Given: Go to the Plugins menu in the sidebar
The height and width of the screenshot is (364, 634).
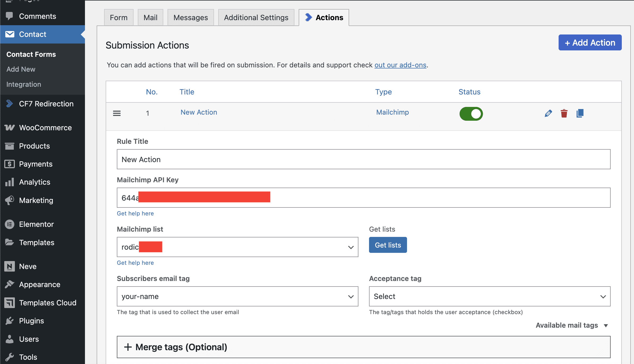Looking at the screenshot, I should (x=31, y=321).
